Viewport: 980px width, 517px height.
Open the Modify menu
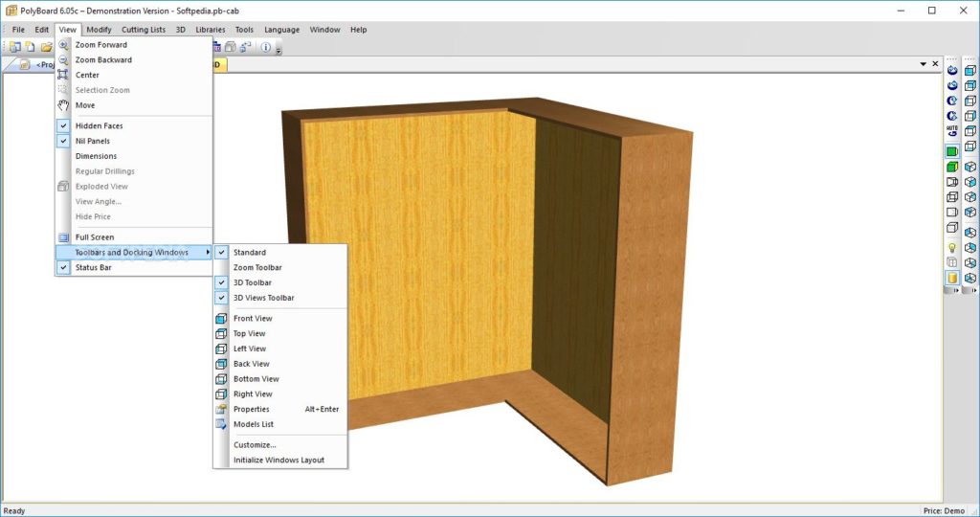99,30
